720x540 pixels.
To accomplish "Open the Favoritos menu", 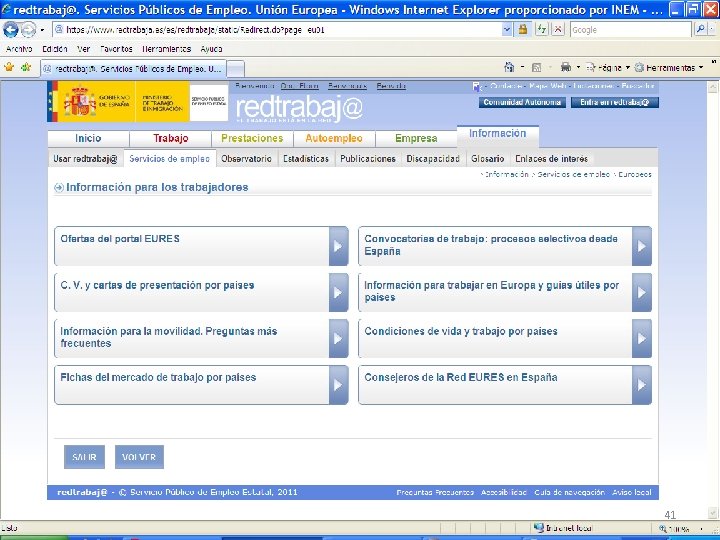I will [116, 49].
